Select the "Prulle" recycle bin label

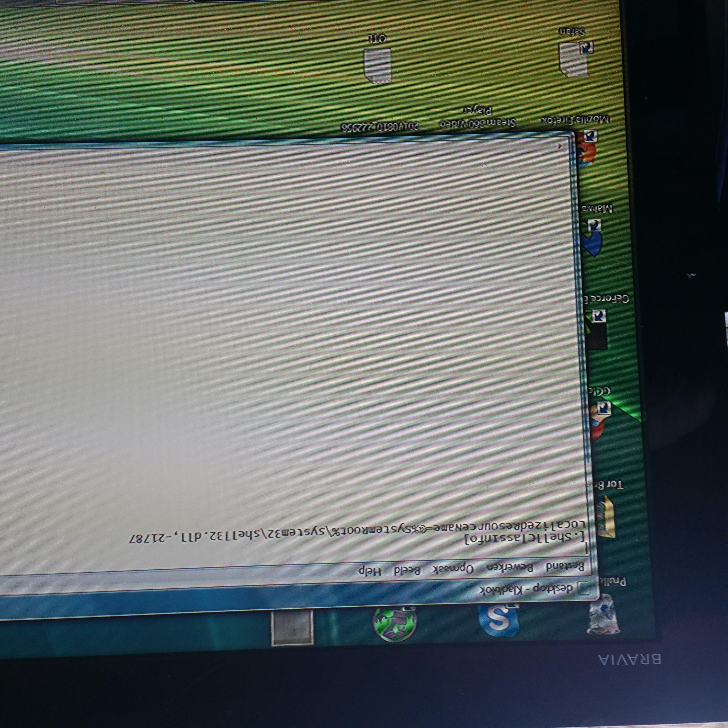(613, 582)
